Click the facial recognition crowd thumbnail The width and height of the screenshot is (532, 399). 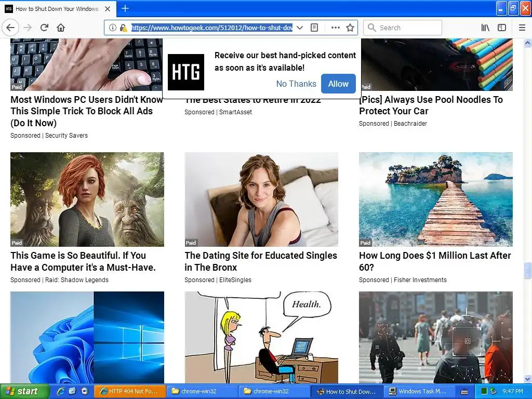[x=436, y=337]
